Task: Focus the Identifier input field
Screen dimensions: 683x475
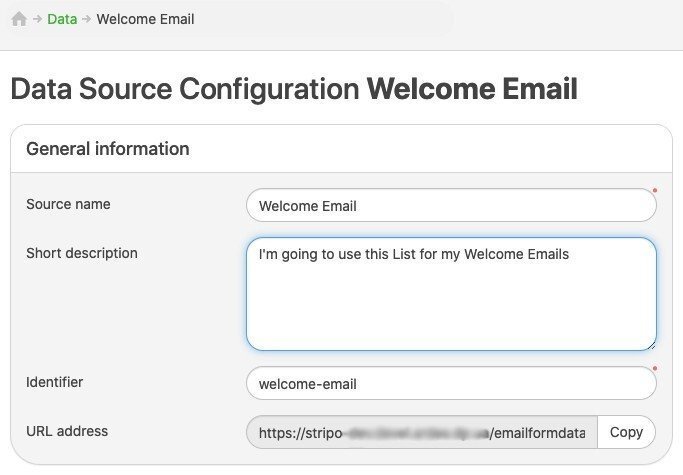Action: pos(451,383)
